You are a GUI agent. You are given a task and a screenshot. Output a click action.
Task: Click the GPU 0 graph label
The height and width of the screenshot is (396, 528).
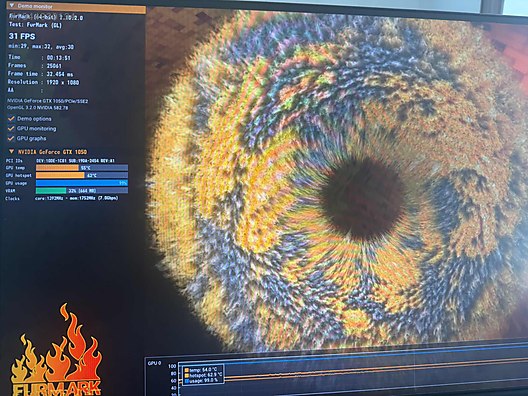pyautogui.click(x=155, y=363)
